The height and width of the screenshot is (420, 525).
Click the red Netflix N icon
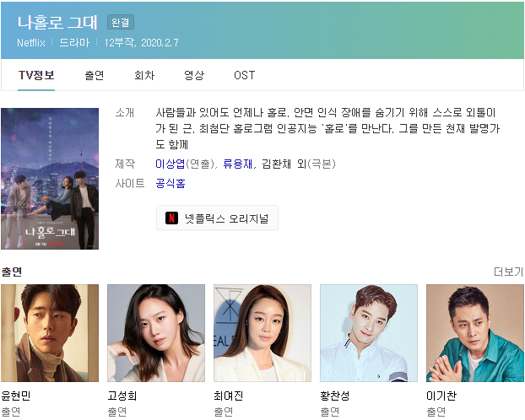click(171, 218)
